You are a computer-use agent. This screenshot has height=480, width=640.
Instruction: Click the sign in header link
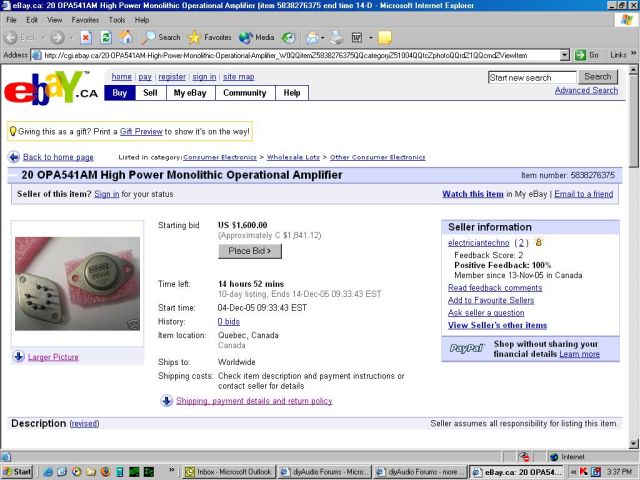[x=204, y=77]
